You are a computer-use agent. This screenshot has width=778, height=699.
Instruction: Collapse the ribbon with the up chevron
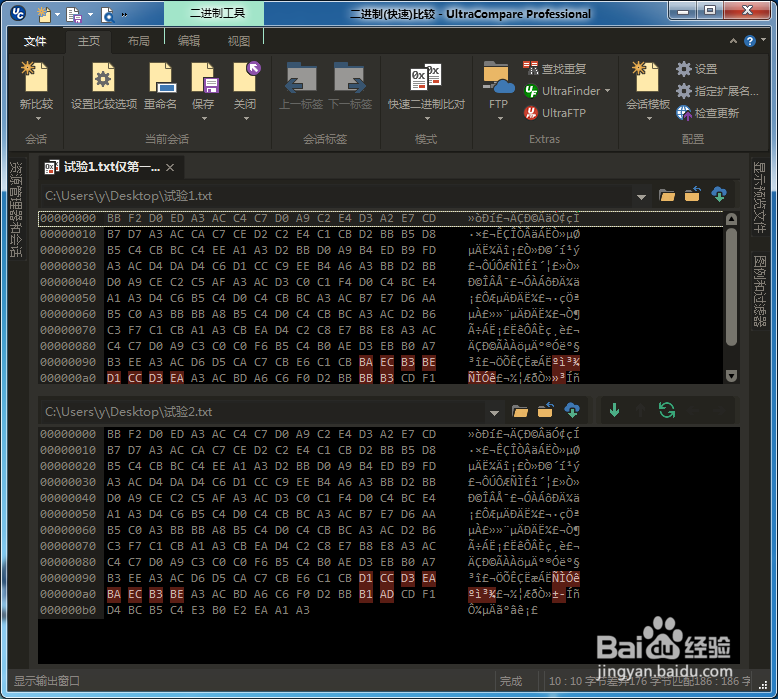[733, 41]
